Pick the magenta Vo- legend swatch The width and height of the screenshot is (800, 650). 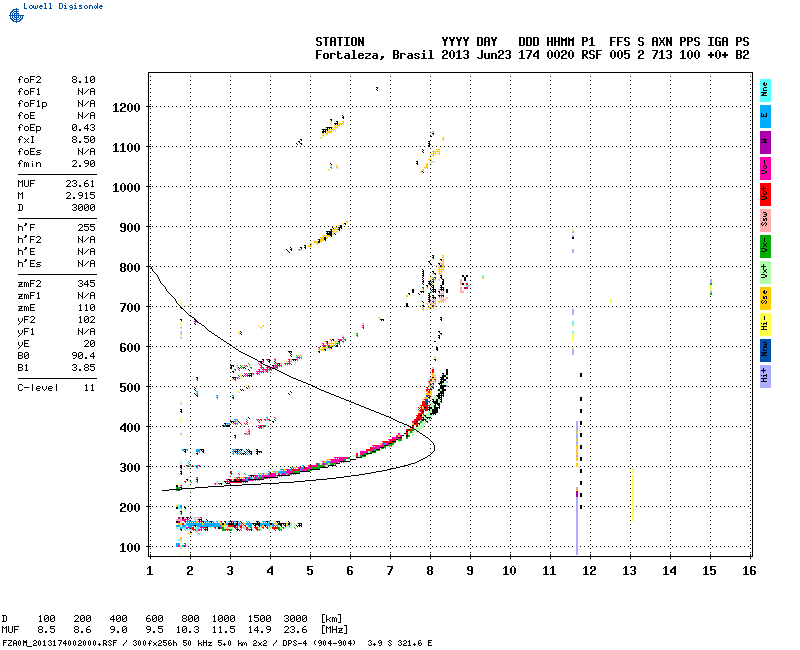[765, 168]
